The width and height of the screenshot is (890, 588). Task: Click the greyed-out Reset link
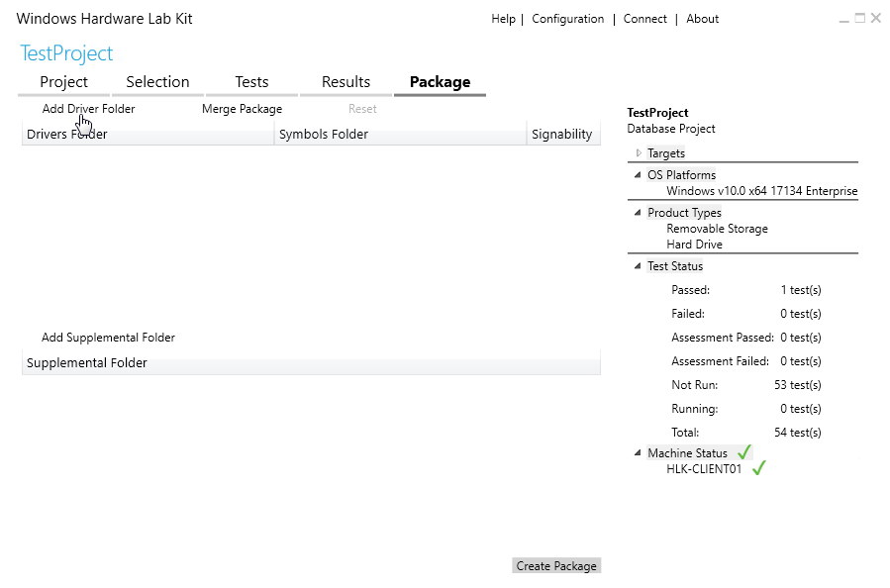click(362, 109)
